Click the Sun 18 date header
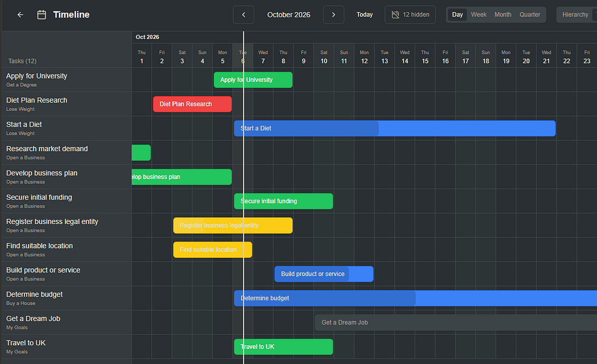597x364 pixels. point(486,57)
